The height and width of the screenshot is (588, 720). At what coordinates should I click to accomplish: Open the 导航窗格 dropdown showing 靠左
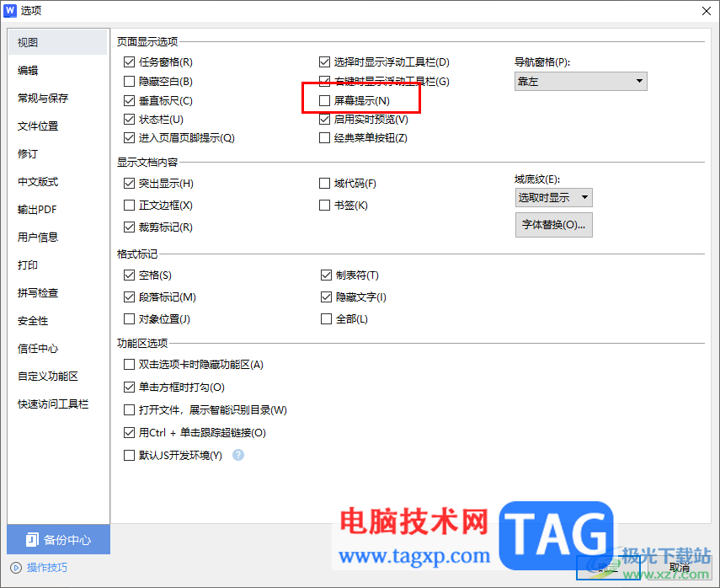click(x=581, y=82)
